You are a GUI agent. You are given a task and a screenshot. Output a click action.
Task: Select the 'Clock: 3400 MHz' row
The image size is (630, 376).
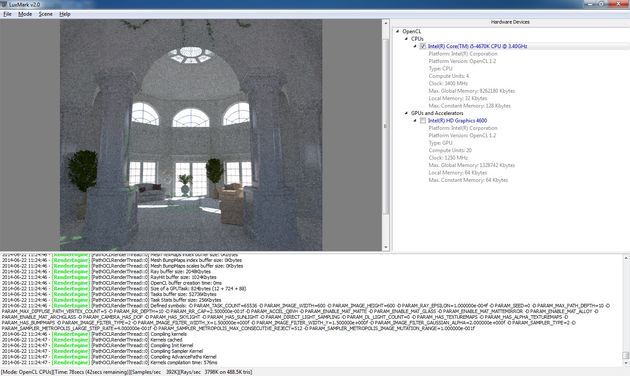pos(448,84)
